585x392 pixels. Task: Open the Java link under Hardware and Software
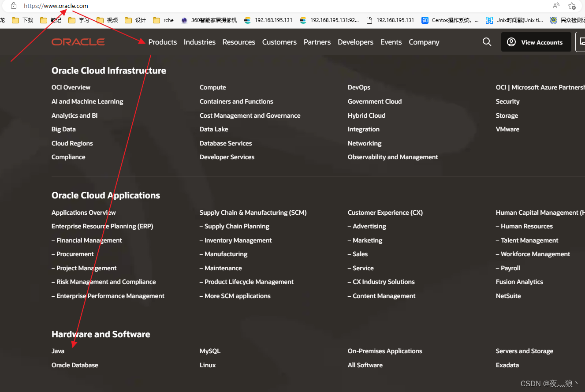pyautogui.click(x=58, y=351)
